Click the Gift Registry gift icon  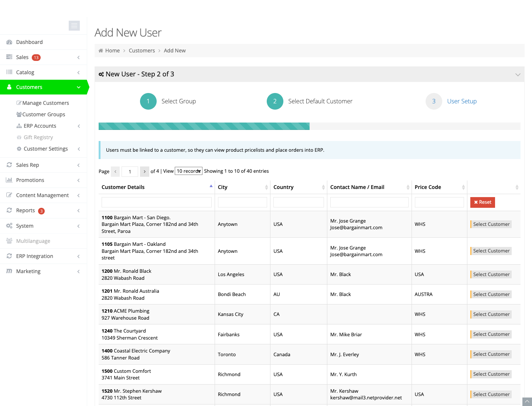pos(19,137)
